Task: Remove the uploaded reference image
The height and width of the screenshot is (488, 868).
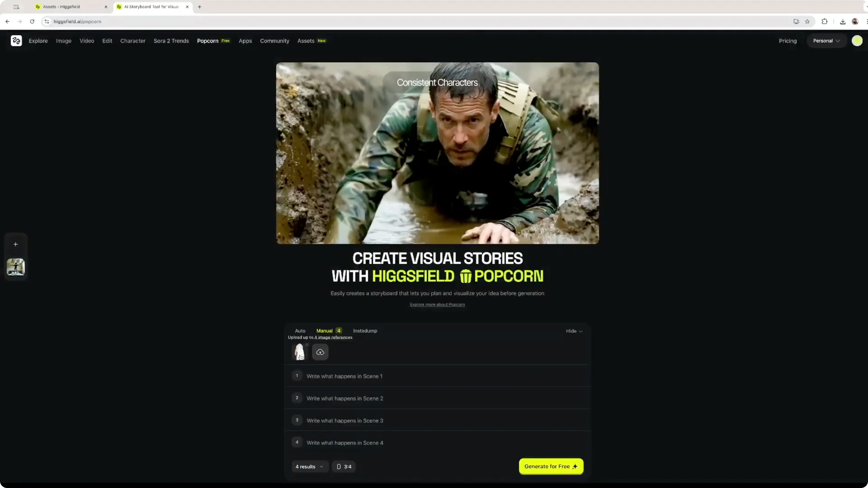Action: coord(307,344)
